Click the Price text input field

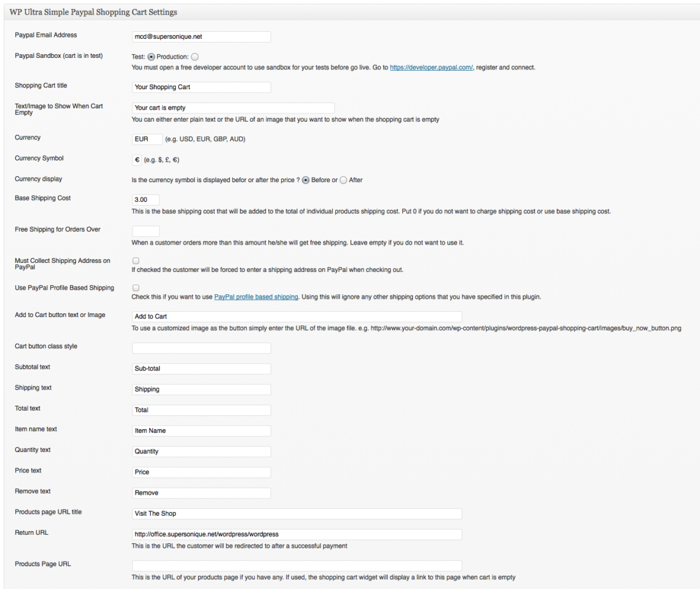click(x=201, y=472)
